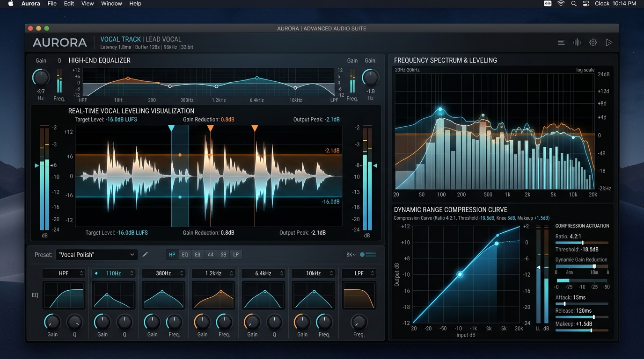The image size is (644, 359).
Task: Set the Release time slider
Action: click(x=582, y=317)
